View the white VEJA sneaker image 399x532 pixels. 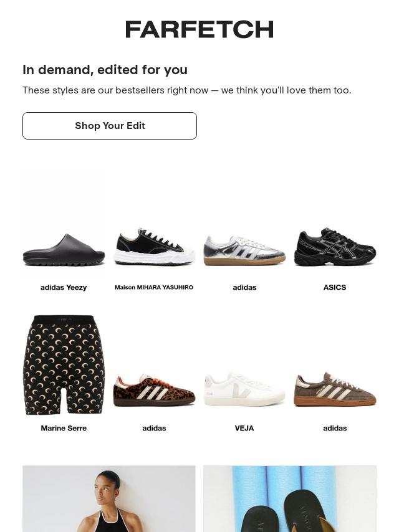click(244, 389)
